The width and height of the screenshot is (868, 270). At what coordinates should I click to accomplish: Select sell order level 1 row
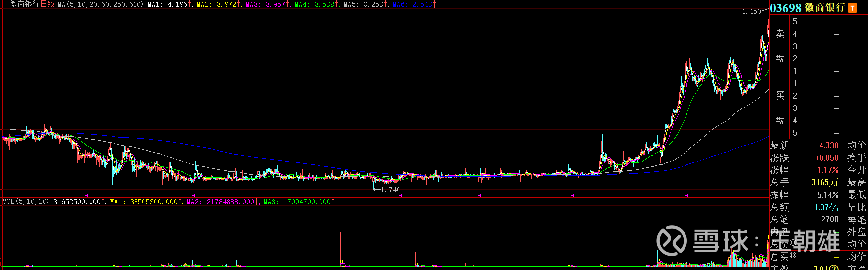point(829,71)
